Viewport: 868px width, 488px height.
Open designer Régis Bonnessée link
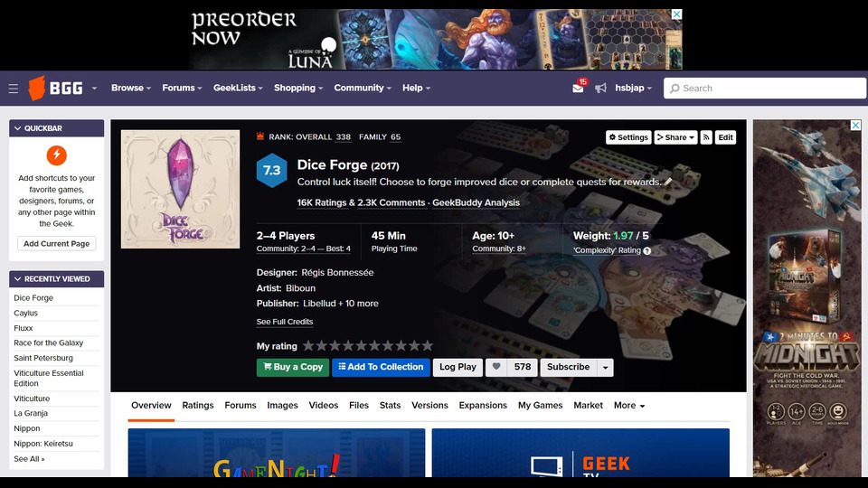tap(337, 273)
